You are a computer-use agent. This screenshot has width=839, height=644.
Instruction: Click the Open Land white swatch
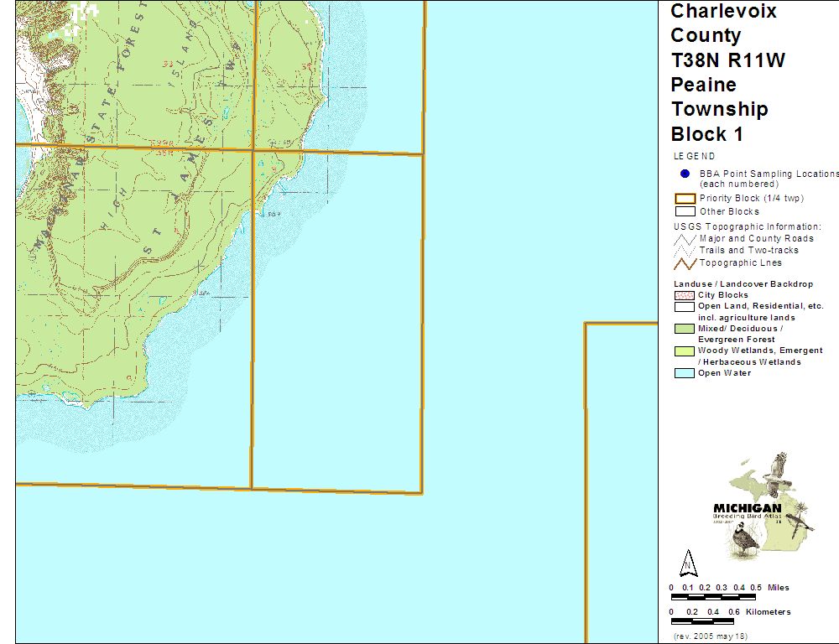click(685, 307)
